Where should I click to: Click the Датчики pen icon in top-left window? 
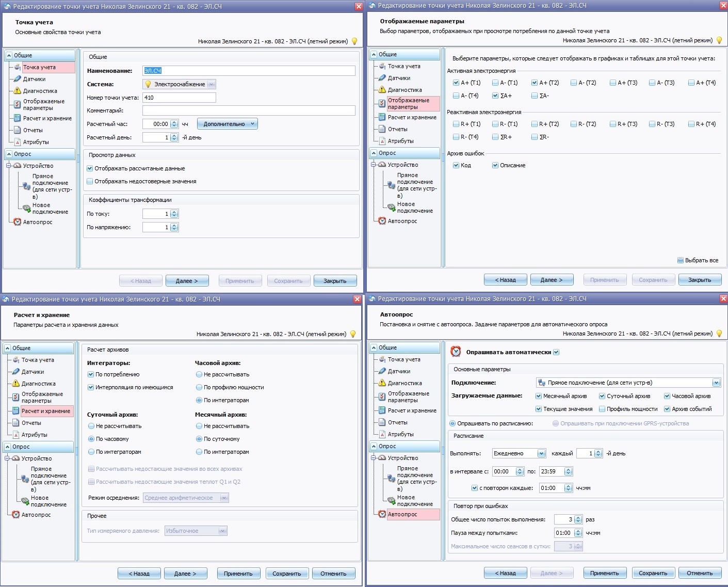click(x=17, y=79)
